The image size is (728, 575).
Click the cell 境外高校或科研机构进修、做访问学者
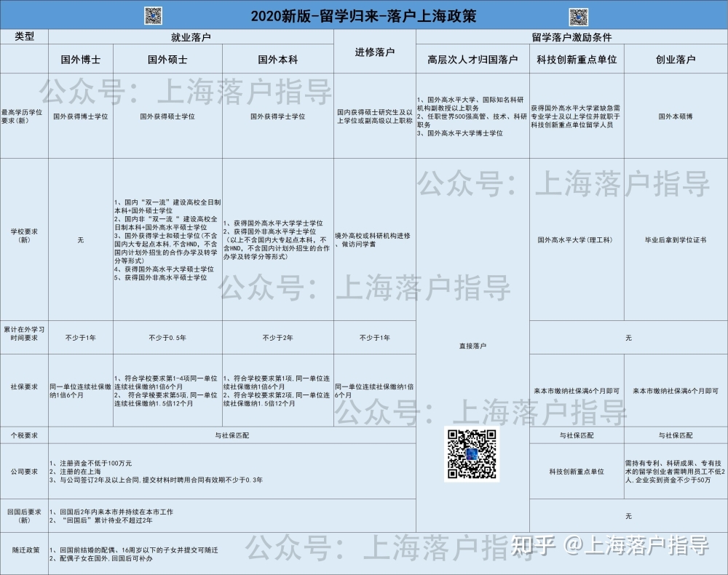(375, 240)
